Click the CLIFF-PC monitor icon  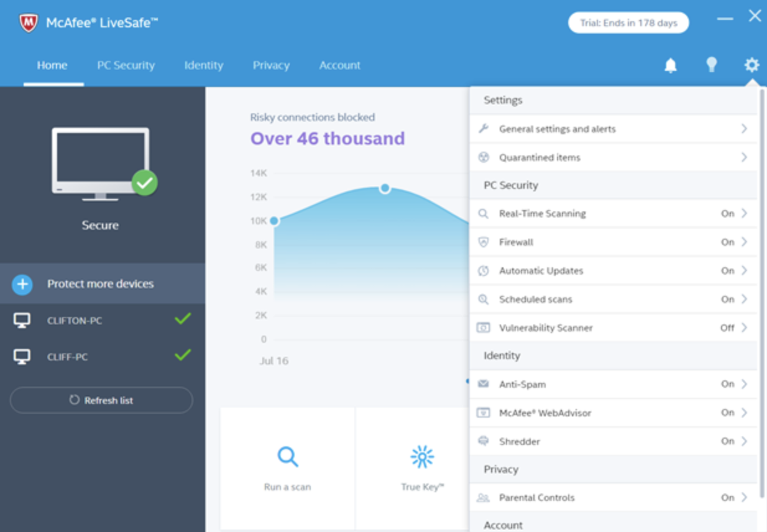pyautogui.click(x=22, y=357)
